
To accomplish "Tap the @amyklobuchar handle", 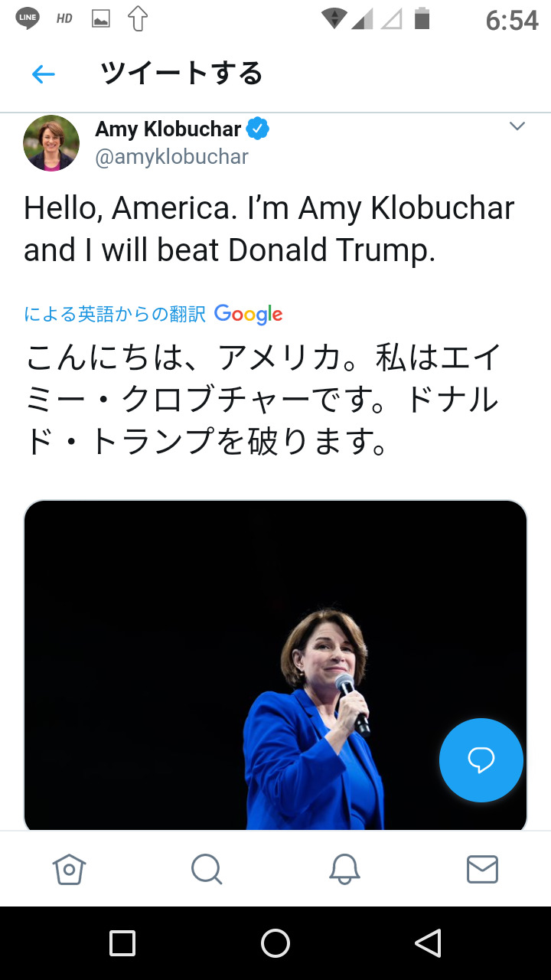I will coord(171,157).
